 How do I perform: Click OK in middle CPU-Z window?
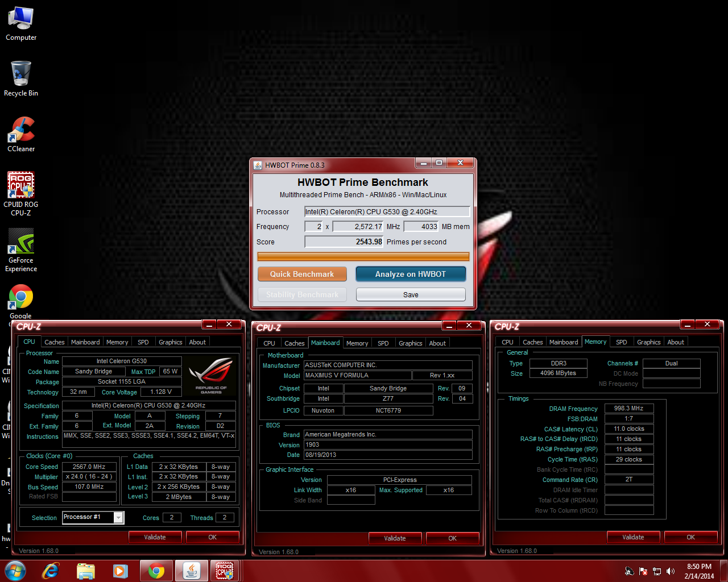(x=453, y=538)
